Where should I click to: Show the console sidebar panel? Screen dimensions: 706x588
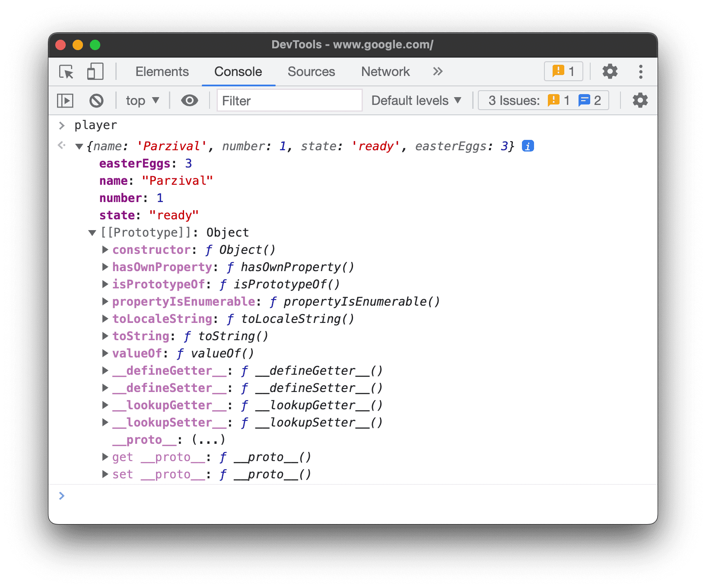click(65, 101)
